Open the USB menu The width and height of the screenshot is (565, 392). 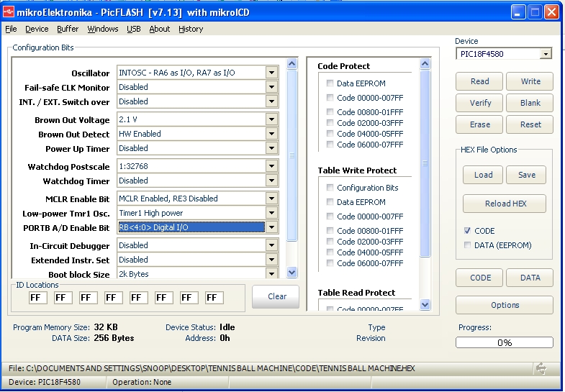click(134, 29)
